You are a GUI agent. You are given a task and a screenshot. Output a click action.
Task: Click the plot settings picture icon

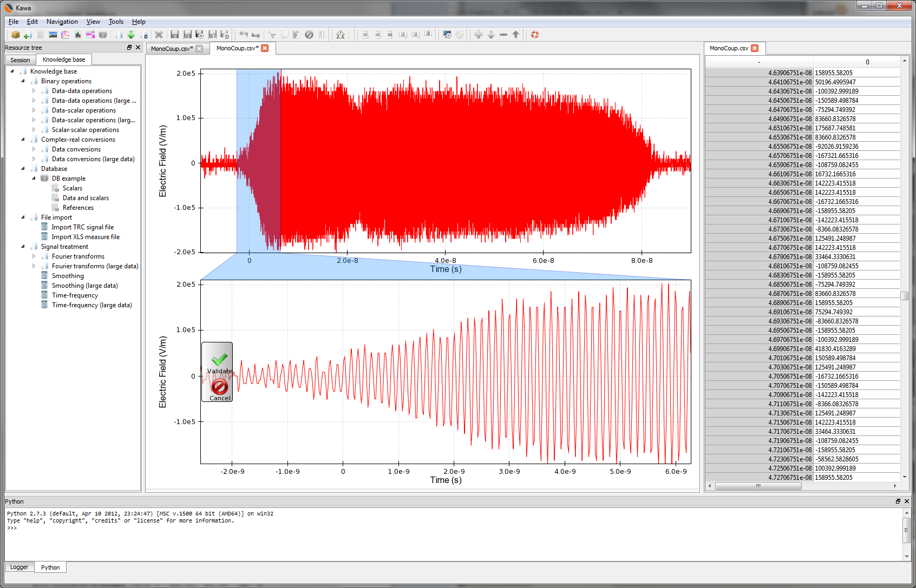pyautogui.click(x=447, y=35)
